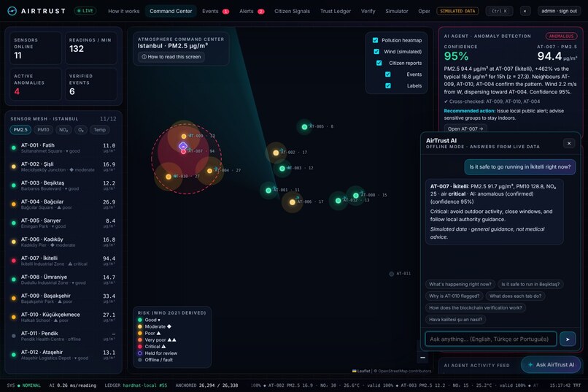This screenshot has height=392, width=588.
Task: Choose suggestion Is it safe to run in Beşiktaş?
Action: pyautogui.click(x=530, y=285)
